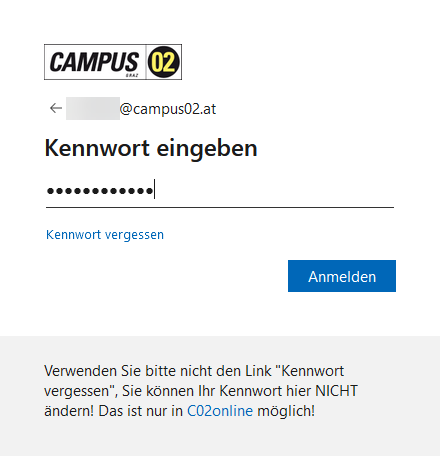Image resolution: width=440 pixels, height=456 pixels.
Task: Click the CAMPUS 02 logo banner
Action: click(x=113, y=62)
